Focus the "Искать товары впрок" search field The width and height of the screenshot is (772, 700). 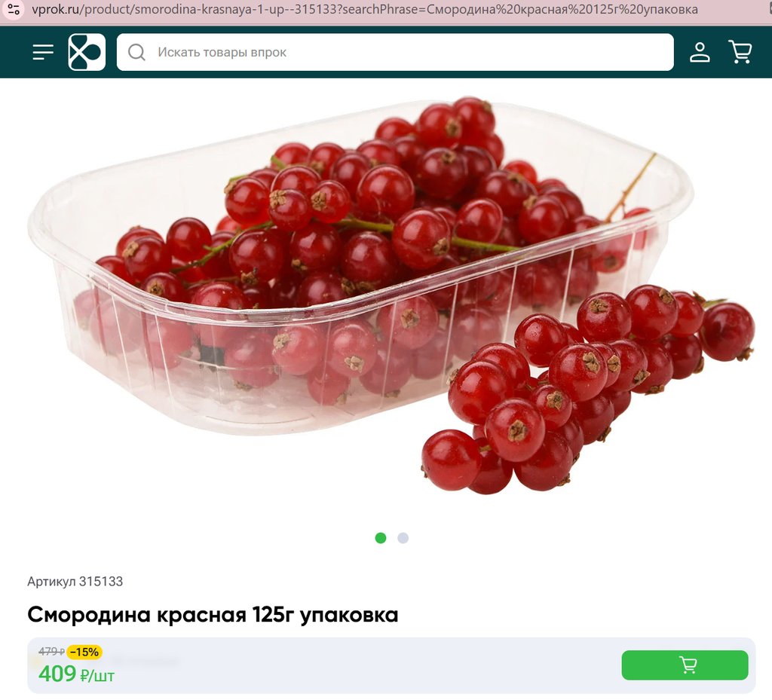pyautogui.click(x=395, y=52)
